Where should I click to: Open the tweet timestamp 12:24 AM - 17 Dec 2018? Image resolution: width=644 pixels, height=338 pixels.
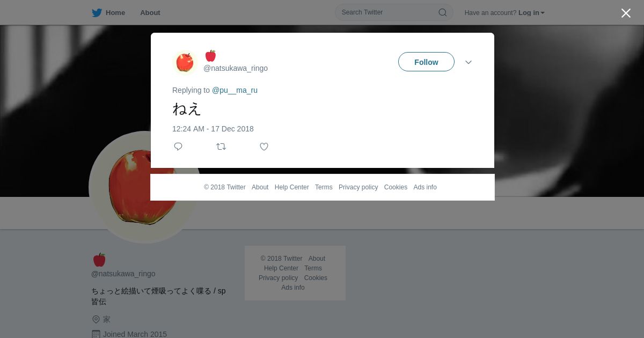point(213,129)
